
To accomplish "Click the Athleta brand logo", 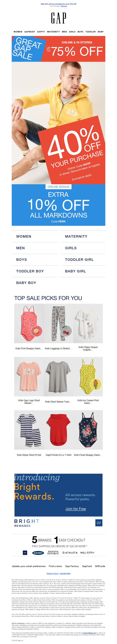I will pos(70,552).
